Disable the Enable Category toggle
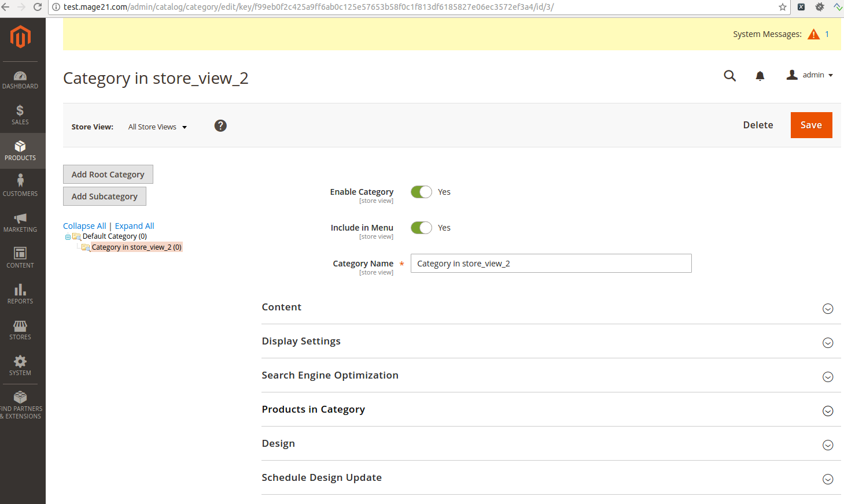844x504 pixels. click(421, 191)
